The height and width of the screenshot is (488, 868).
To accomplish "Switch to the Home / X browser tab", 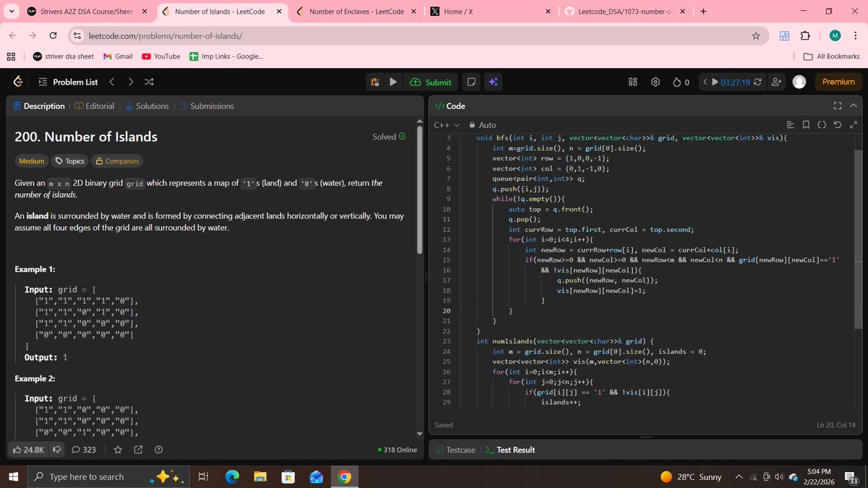I will [x=488, y=12].
